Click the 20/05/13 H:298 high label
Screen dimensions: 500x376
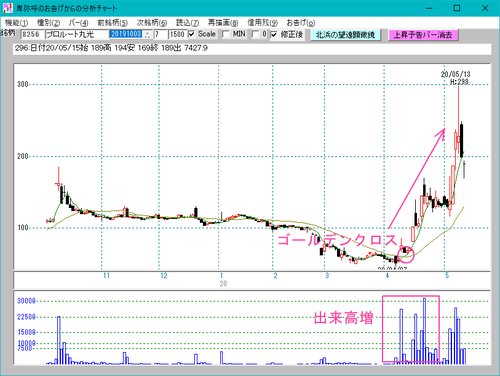tap(456, 78)
